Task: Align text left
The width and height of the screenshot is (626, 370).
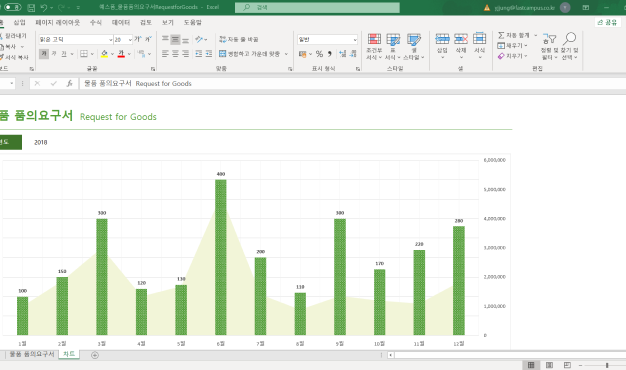Action: pyautogui.click(x=165, y=53)
